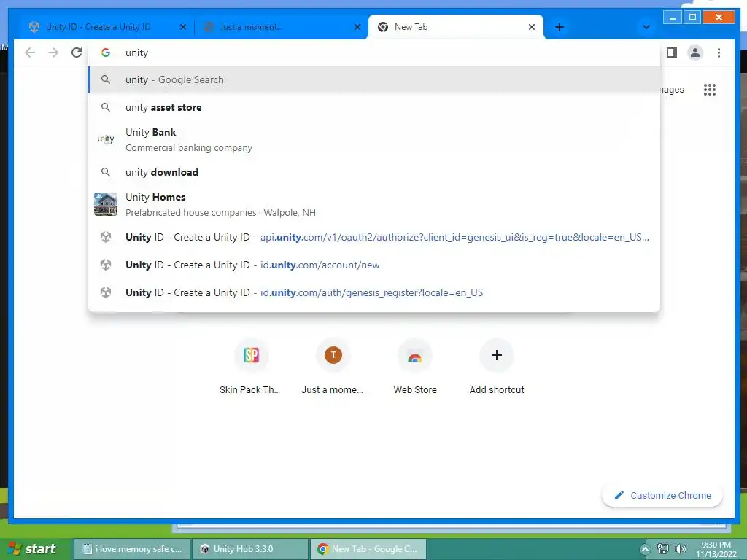The image size is (747, 560).
Task: Click the Unity Homes house thumbnail
Action: (106, 204)
